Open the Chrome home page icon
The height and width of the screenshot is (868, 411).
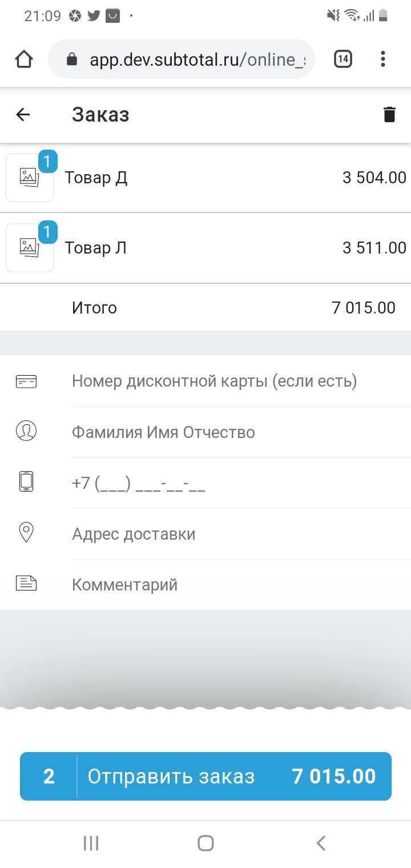[24, 59]
